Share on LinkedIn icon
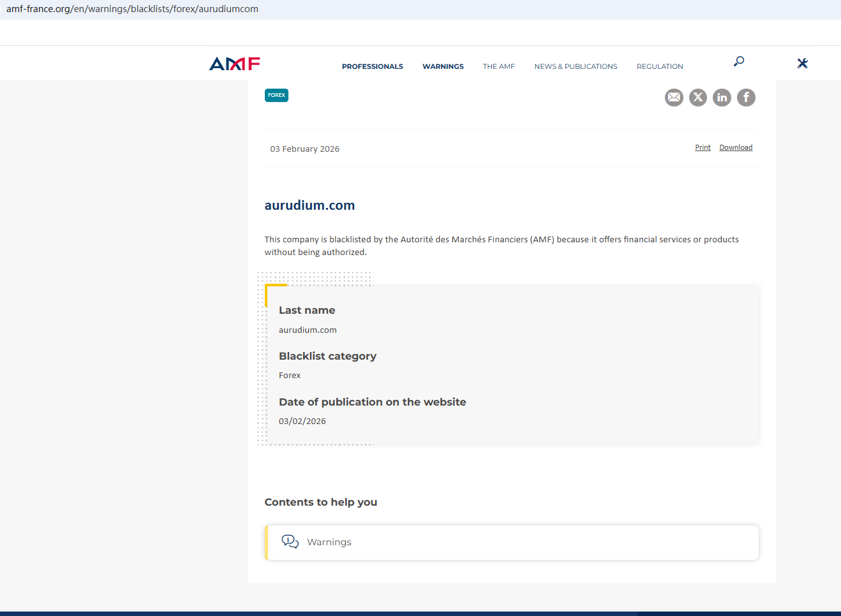 [722, 97]
